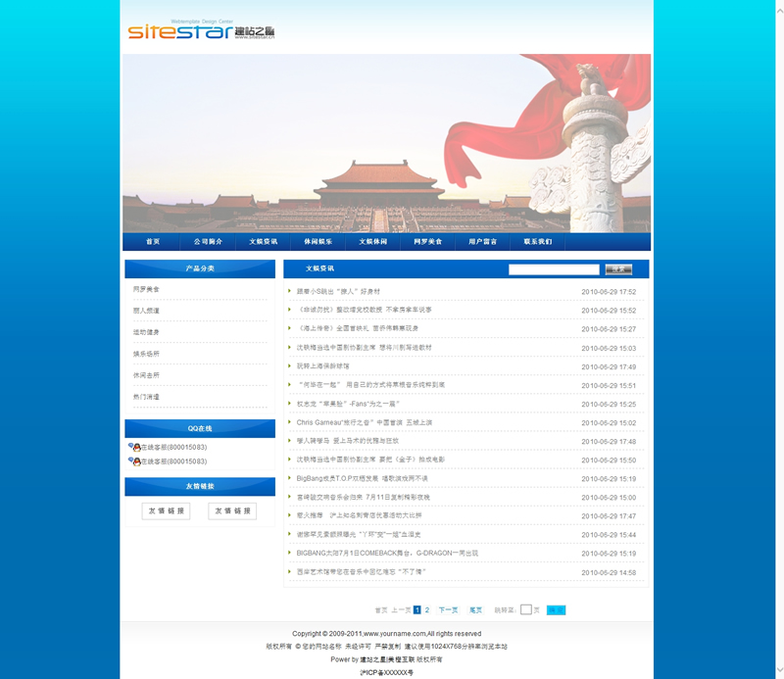Image resolution: width=784 pixels, height=679 pixels.
Task: Click the page jump number box
Action: (525, 609)
